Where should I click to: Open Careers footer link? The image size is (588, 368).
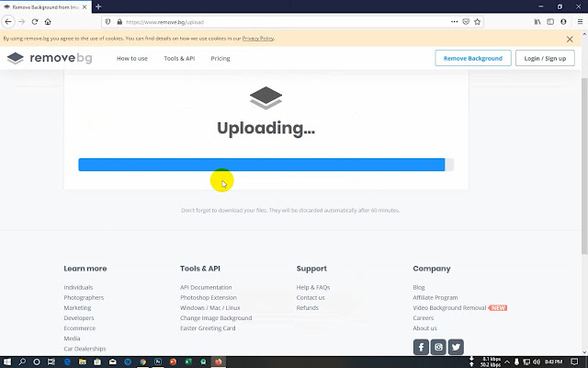click(x=423, y=317)
